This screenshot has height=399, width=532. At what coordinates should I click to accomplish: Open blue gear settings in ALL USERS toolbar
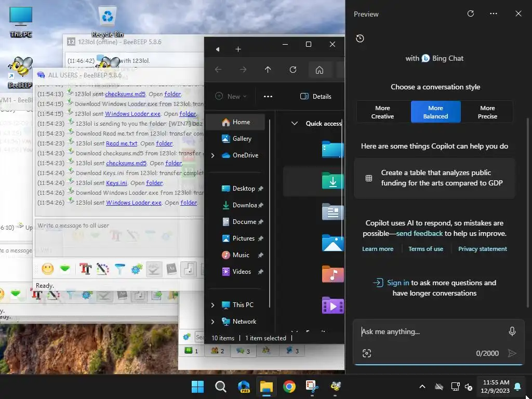[x=137, y=270]
